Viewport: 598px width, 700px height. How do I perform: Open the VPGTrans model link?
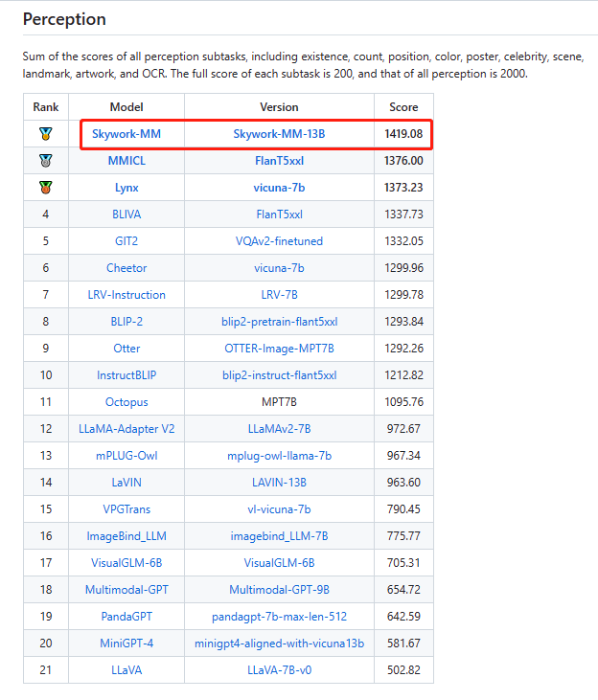pos(126,508)
